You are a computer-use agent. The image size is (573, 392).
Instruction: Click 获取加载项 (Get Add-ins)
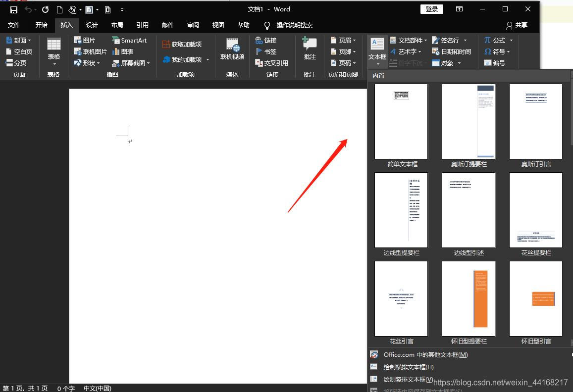182,44
